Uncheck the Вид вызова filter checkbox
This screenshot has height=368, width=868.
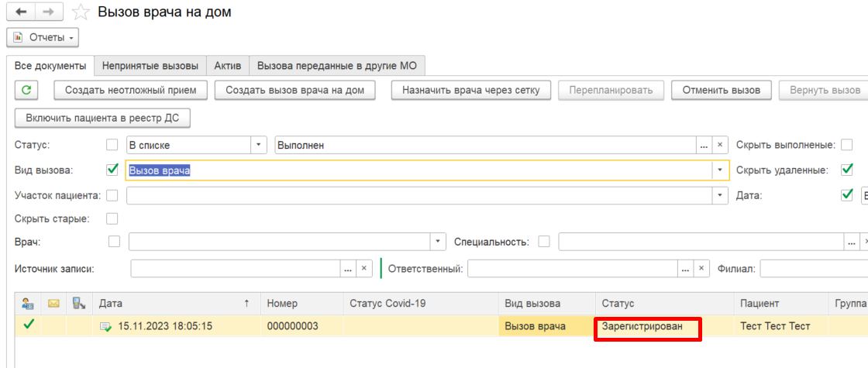pos(112,170)
